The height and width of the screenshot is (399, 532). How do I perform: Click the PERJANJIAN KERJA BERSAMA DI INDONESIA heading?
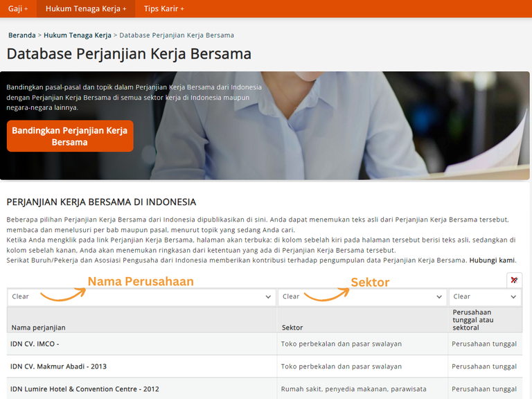(101, 202)
